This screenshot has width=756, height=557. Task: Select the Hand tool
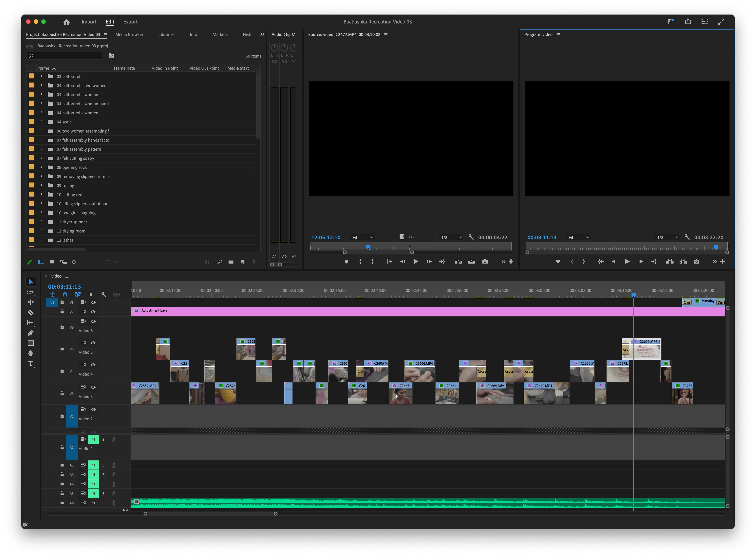tap(30, 353)
